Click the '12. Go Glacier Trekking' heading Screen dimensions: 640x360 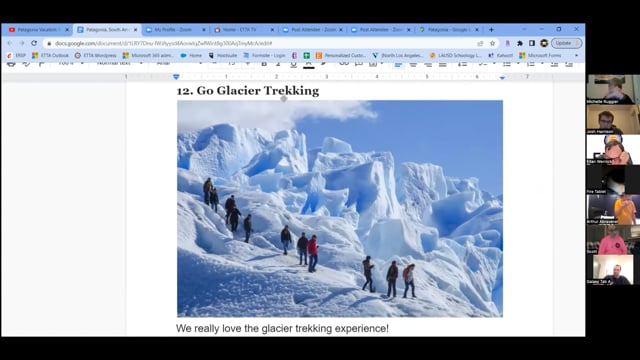247,91
